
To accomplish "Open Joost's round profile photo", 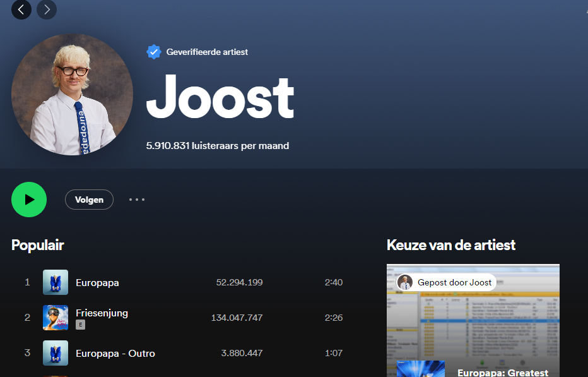I will [x=72, y=94].
